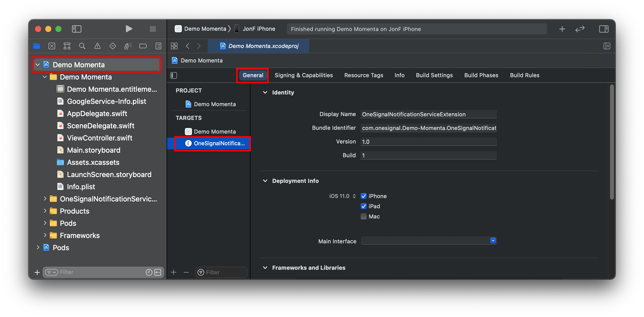Open the code review arrows icon
644x317 pixels.
coord(580,29)
